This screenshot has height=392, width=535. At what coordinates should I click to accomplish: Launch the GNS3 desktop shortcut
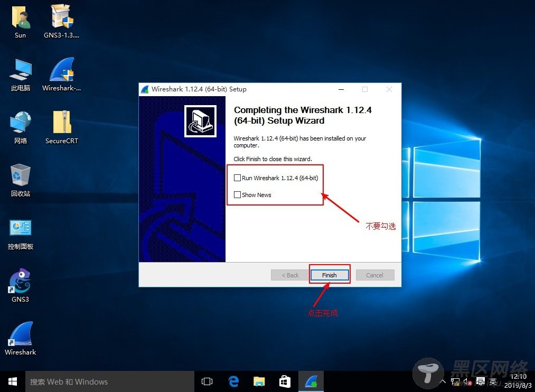click(x=21, y=285)
